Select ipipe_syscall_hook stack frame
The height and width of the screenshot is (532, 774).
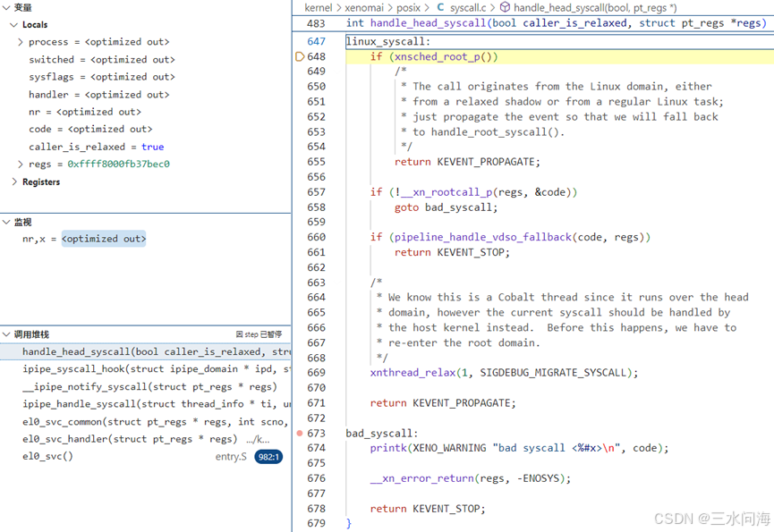pos(146,368)
